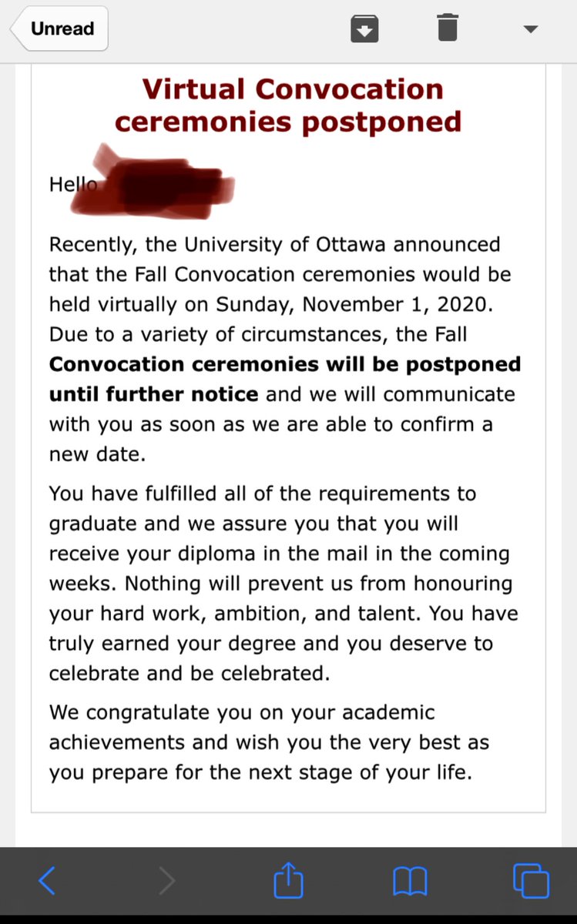Select the bold 'until further notice' text
Screen dimensions: 577x924
[153, 394]
